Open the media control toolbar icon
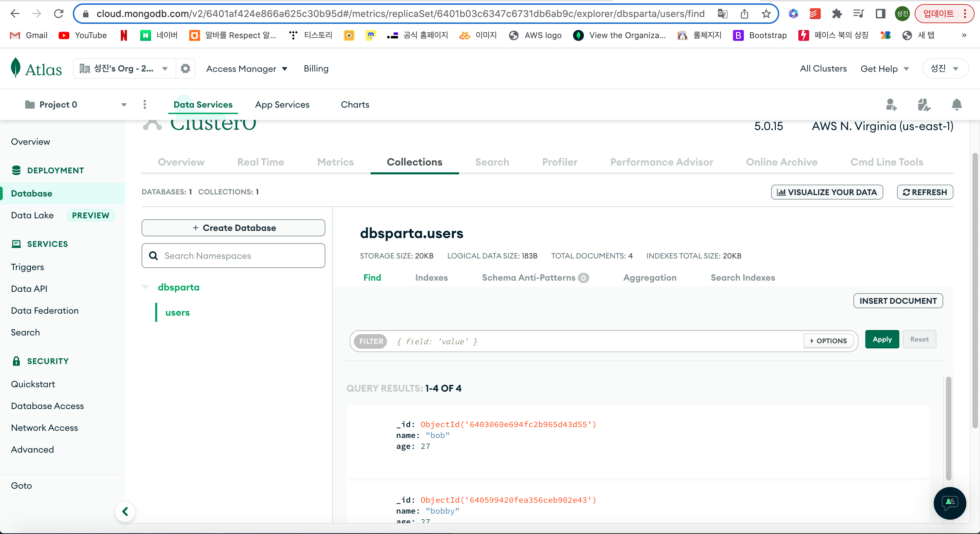 [858, 14]
